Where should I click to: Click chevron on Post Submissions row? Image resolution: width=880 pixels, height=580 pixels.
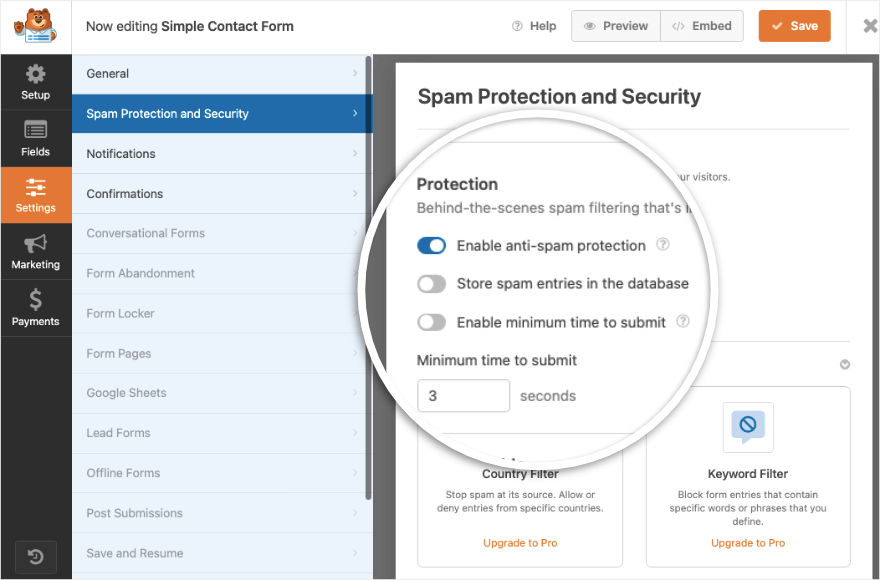pyautogui.click(x=355, y=512)
